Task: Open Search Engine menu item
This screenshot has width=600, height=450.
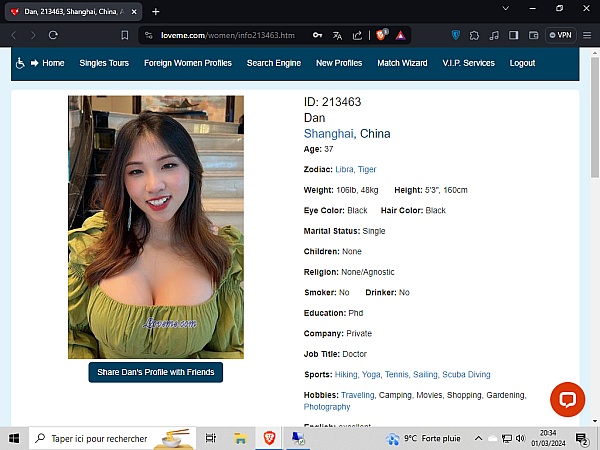Action: [274, 63]
